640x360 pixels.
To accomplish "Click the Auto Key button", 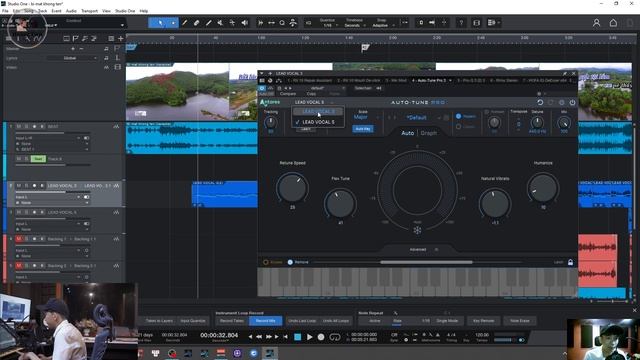I will point(362,129).
